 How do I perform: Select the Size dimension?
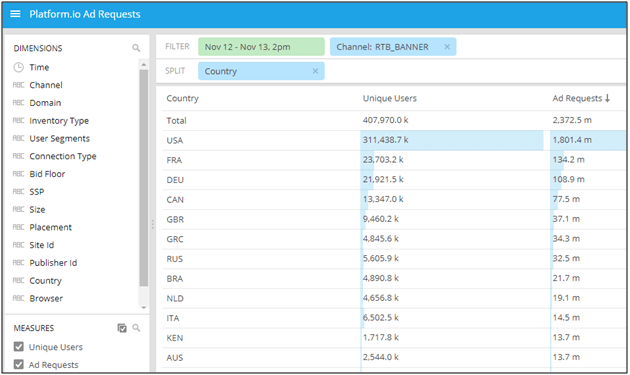37,209
